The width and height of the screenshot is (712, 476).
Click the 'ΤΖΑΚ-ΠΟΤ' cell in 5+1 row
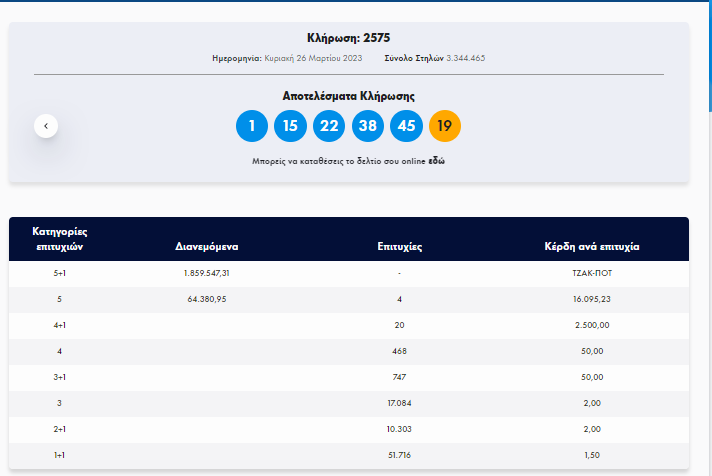591,273
